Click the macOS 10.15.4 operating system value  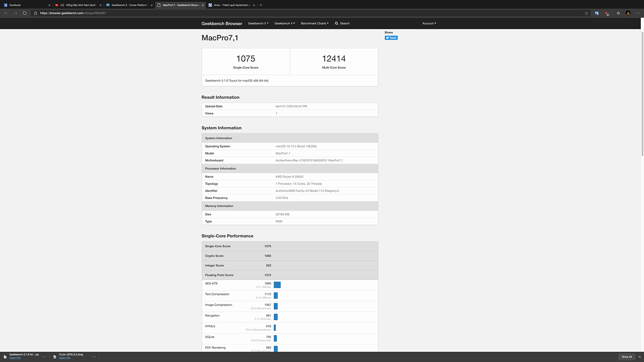(x=296, y=146)
